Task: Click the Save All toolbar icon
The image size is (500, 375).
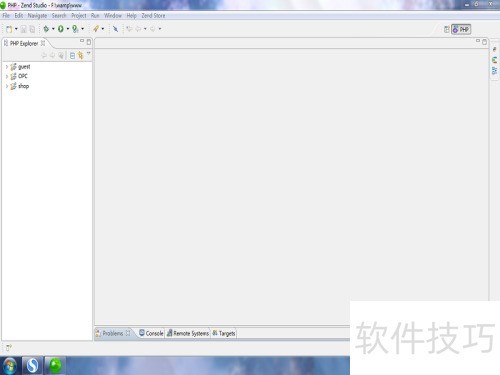Action: (x=32, y=29)
